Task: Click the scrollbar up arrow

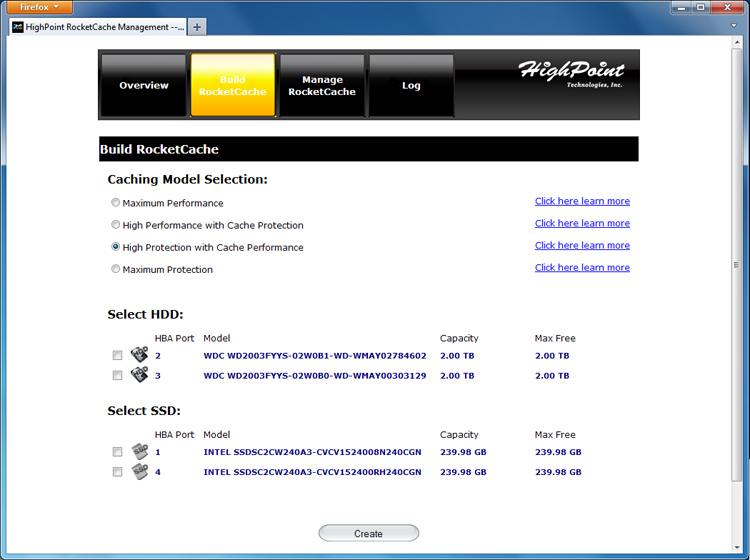Action: (x=737, y=43)
